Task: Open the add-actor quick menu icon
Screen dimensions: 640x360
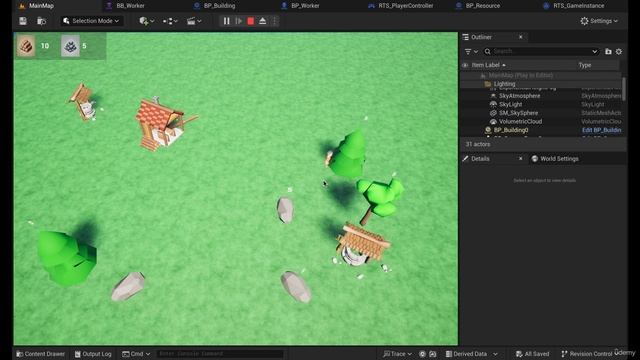Action: coord(146,21)
